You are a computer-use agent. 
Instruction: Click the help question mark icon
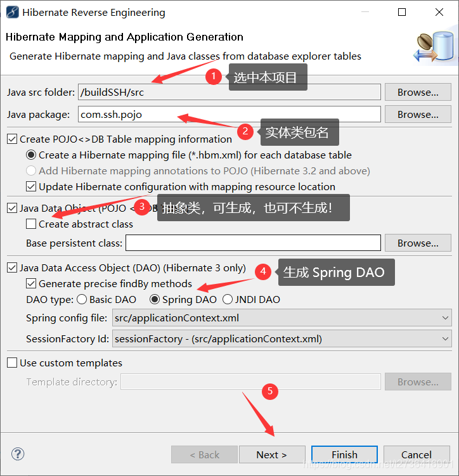pos(18,454)
